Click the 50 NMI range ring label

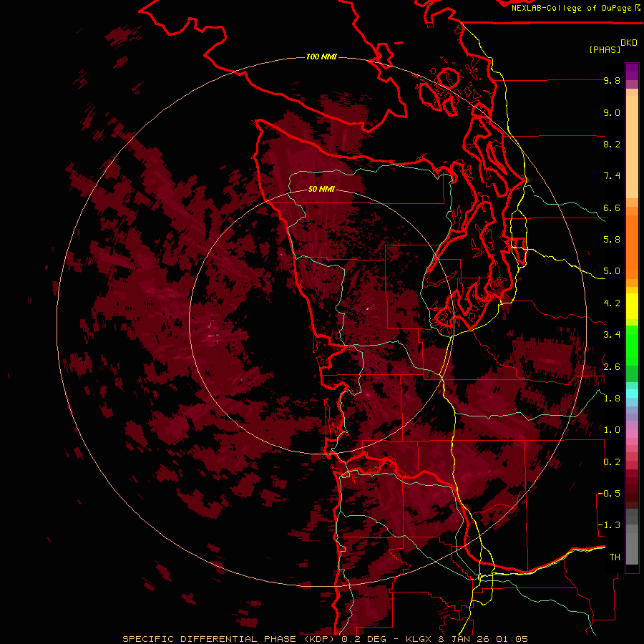(321, 190)
